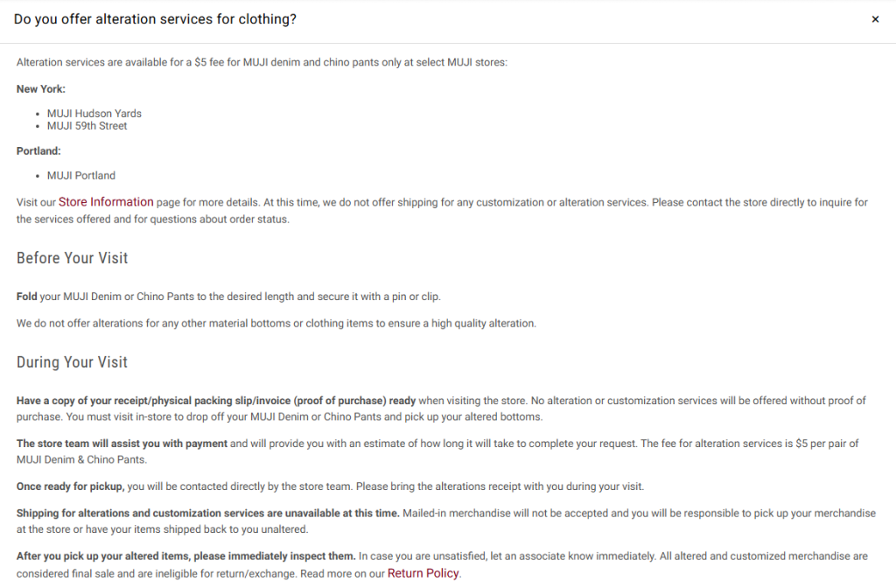
Task: Select the MUJI Hudson Yards list item
Action: point(94,114)
